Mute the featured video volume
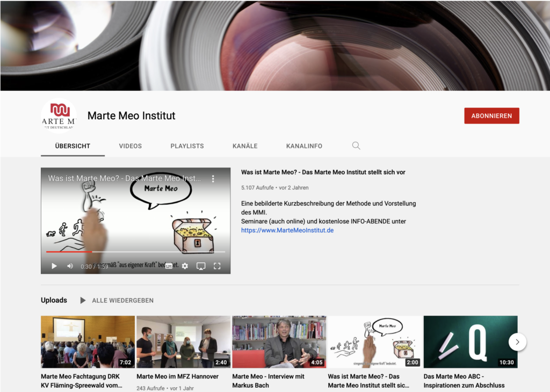The width and height of the screenshot is (550, 392). (x=70, y=266)
